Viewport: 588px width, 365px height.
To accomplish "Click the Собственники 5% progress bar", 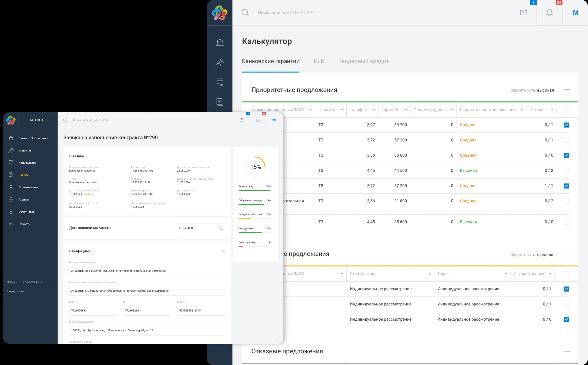I will coord(255,246).
